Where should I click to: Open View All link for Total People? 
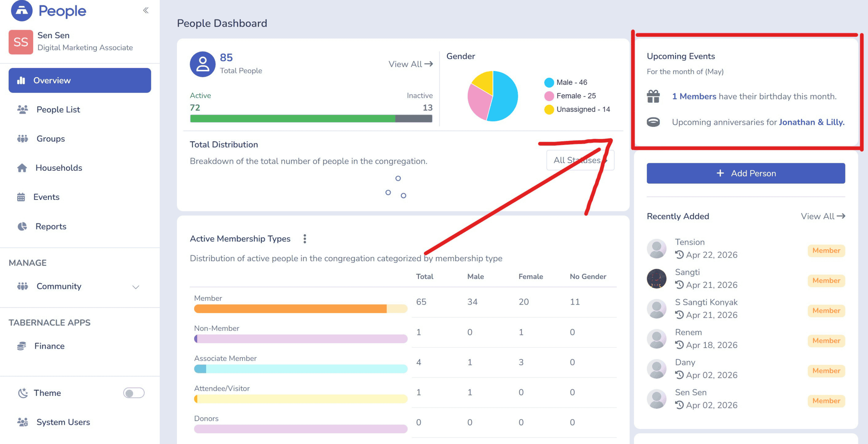(410, 64)
